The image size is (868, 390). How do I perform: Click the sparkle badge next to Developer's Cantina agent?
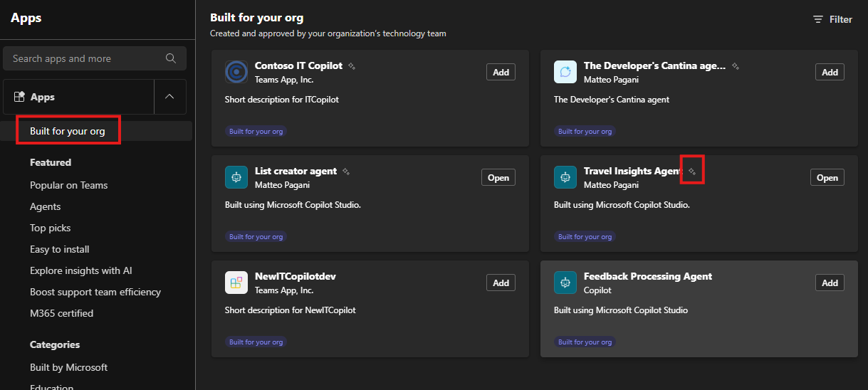click(736, 66)
